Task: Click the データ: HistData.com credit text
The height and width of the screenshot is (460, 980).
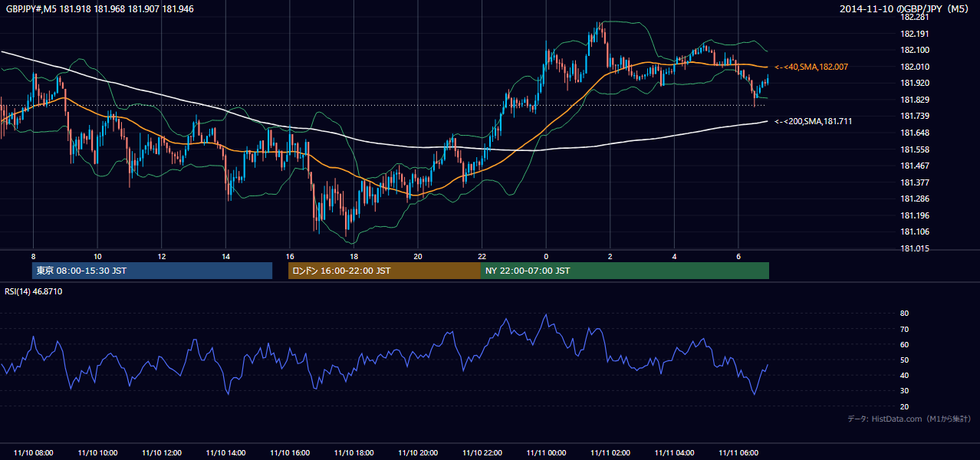Action: [909, 419]
